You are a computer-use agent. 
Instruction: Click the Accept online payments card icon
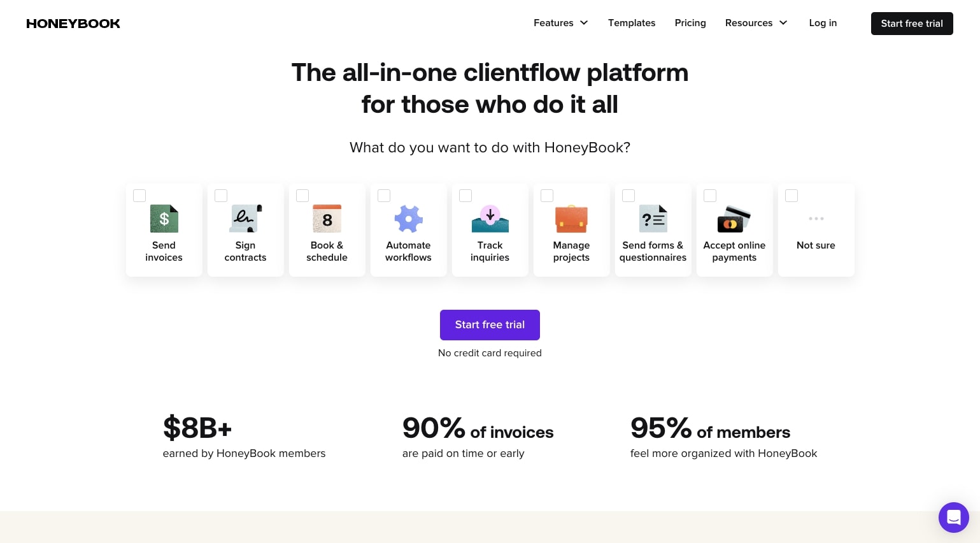[734, 219]
